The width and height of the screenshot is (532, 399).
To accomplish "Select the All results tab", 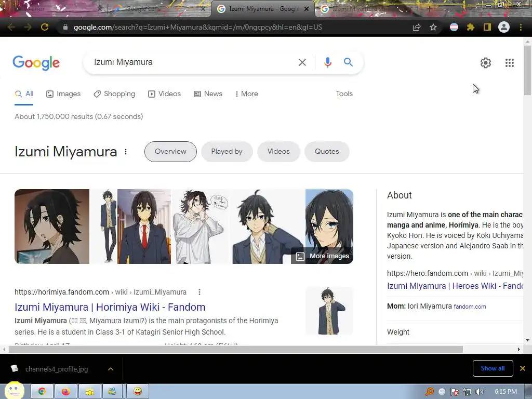I will click(24, 94).
